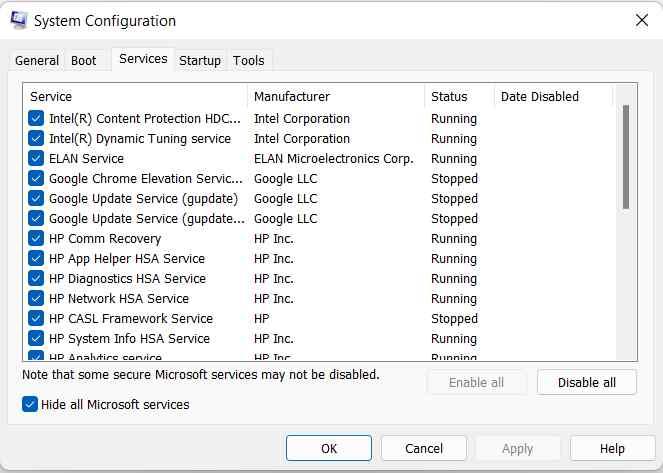Click Stopped status of Chrome Elevation Service
The width and height of the screenshot is (663, 473).
pos(455,179)
